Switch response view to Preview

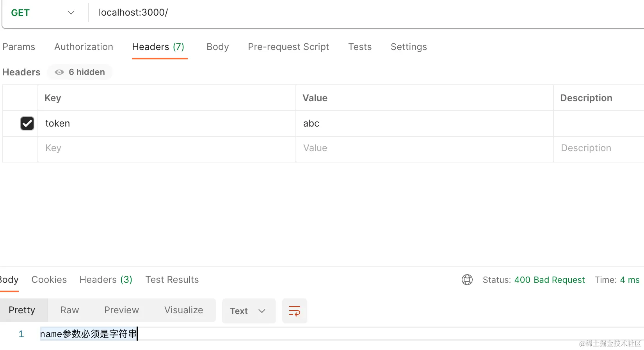click(121, 310)
